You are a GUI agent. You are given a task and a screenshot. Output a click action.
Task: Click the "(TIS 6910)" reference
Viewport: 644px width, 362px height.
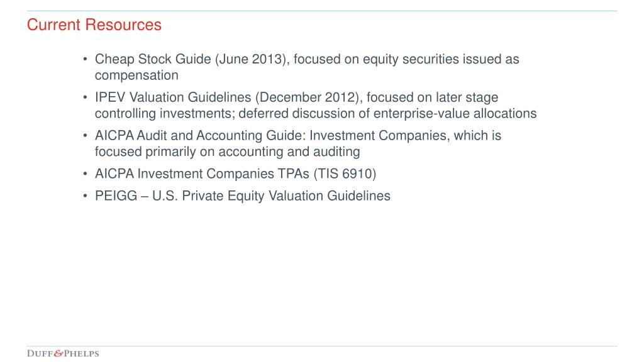[x=345, y=173]
